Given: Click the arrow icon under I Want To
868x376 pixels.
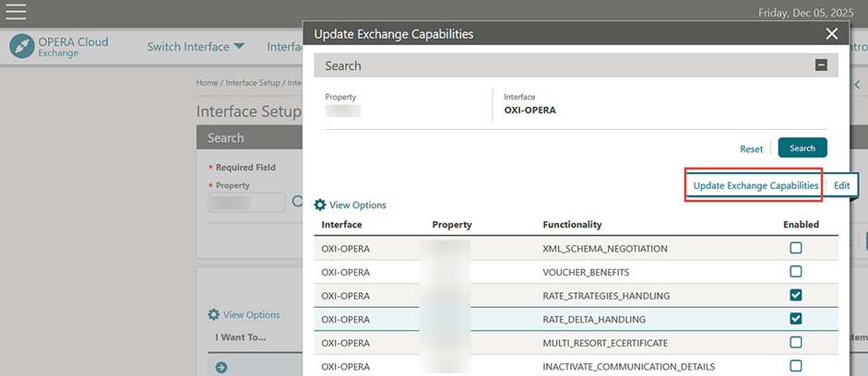Looking at the screenshot, I should coord(221,367).
